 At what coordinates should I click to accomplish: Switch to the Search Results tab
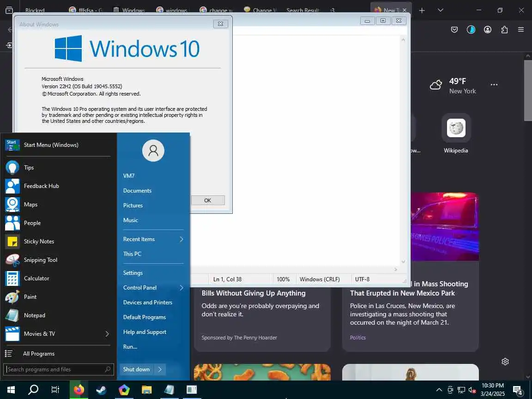coord(302,10)
